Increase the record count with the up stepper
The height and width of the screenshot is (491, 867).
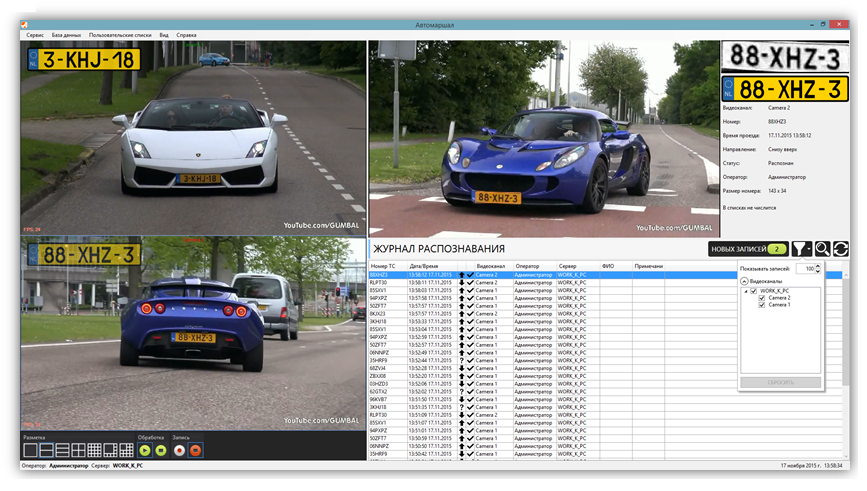click(x=817, y=266)
